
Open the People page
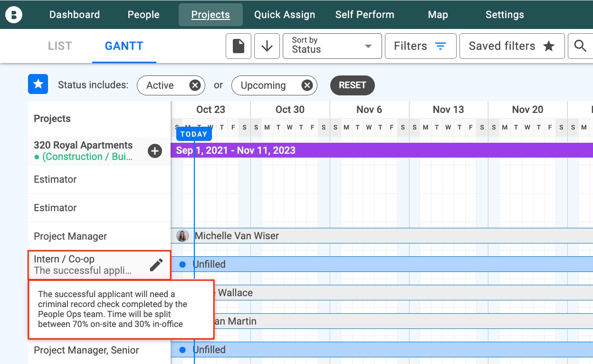tap(143, 15)
